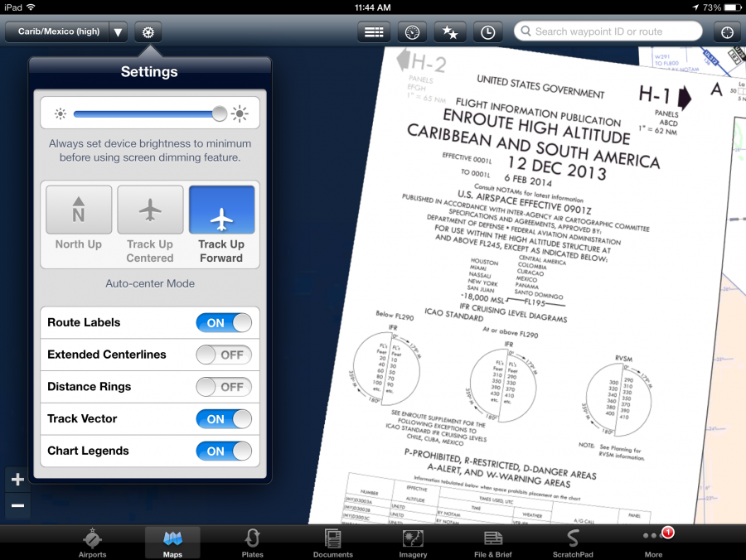Open the Plates tab
Image resolution: width=746 pixels, height=560 pixels.
pyautogui.click(x=252, y=543)
